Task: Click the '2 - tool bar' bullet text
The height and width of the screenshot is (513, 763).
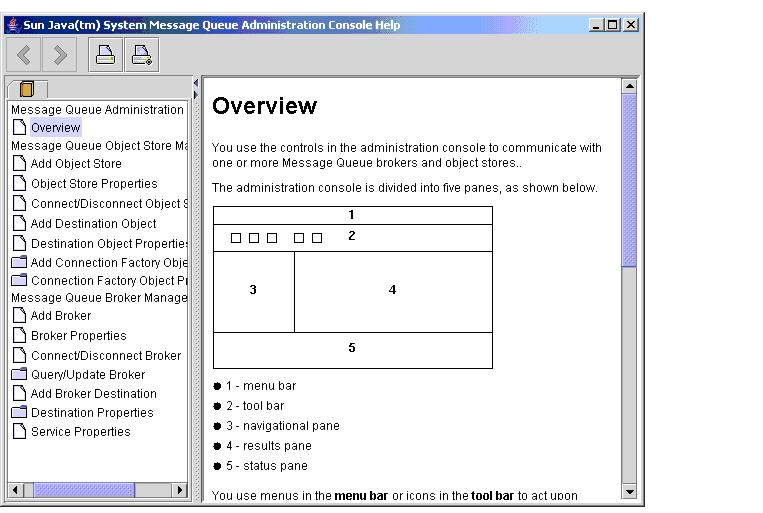Action: click(255, 406)
